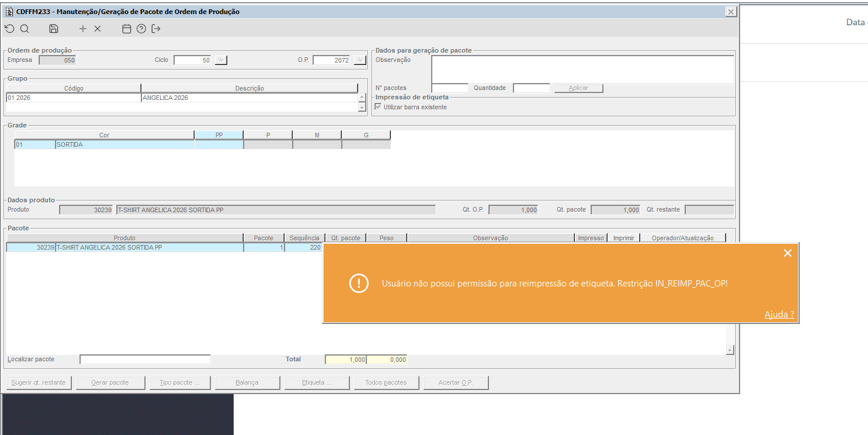Click the Todos pacotes button
Viewport: 868px width, 435px height.
pyautogui.click(x=388, y=382)
